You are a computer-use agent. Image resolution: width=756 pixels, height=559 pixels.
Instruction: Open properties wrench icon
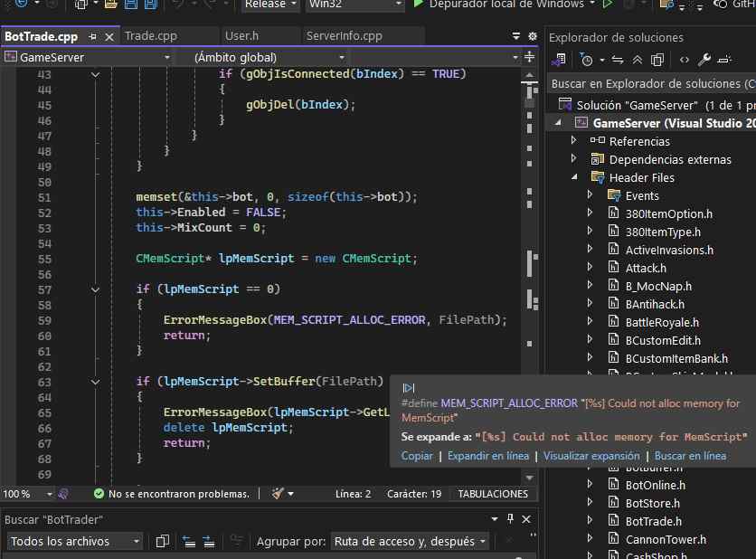[x=704, y=60]
